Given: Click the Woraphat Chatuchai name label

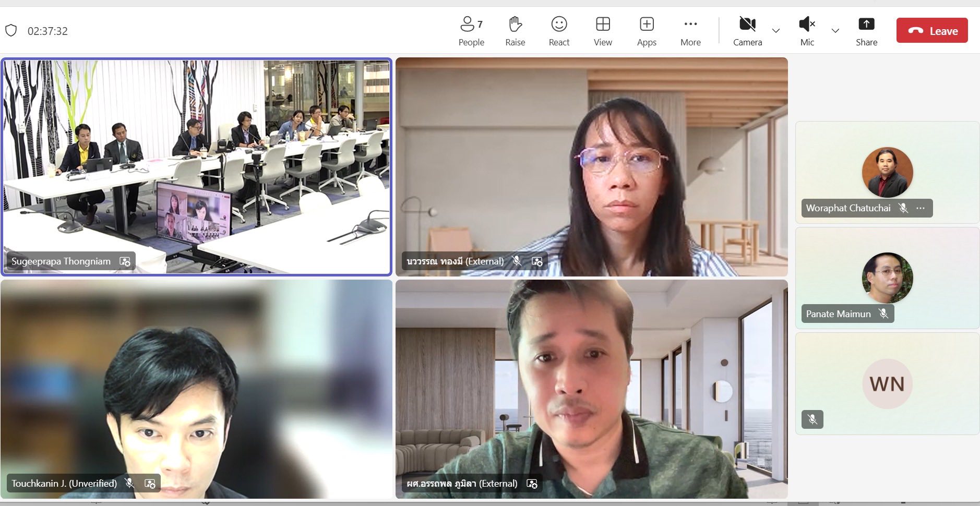Looking at the screenshot, I should 848,208.
